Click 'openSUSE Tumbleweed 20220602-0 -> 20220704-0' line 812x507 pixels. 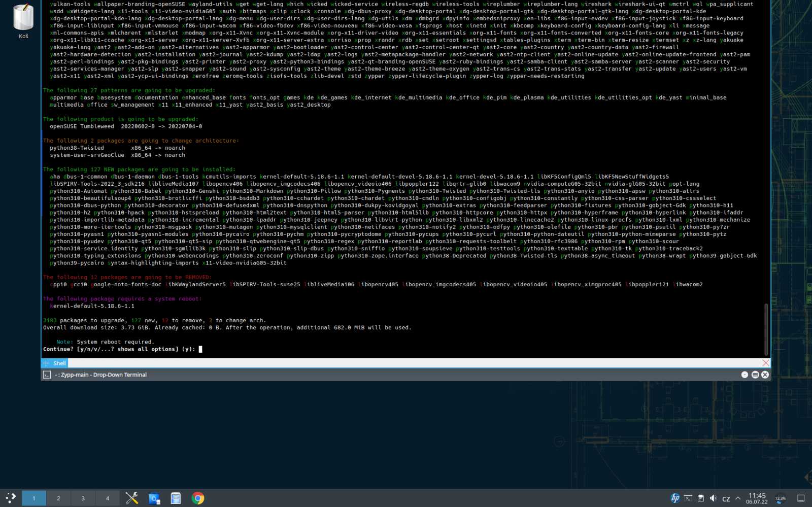click(126, 126)
